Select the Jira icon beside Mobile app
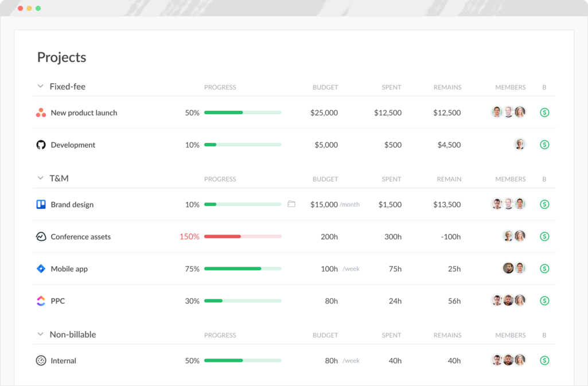Viewport: 588px width, 386px height. (x=40, y=268)
